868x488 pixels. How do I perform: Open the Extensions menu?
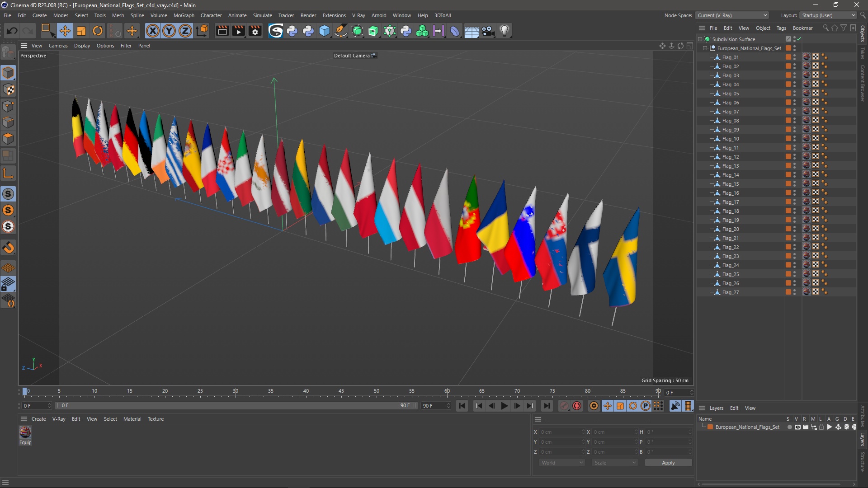[x=334, y=15]
